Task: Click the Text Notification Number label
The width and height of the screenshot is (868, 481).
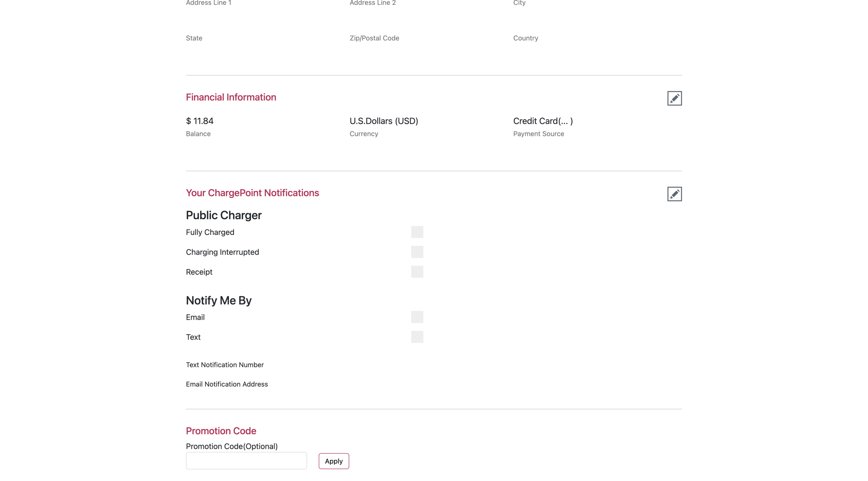Action: click(x=224, y=365)
